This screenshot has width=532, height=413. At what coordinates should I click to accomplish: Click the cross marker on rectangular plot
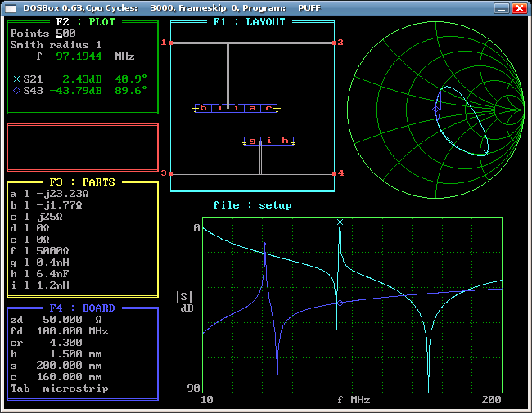(x=340, y=222)
